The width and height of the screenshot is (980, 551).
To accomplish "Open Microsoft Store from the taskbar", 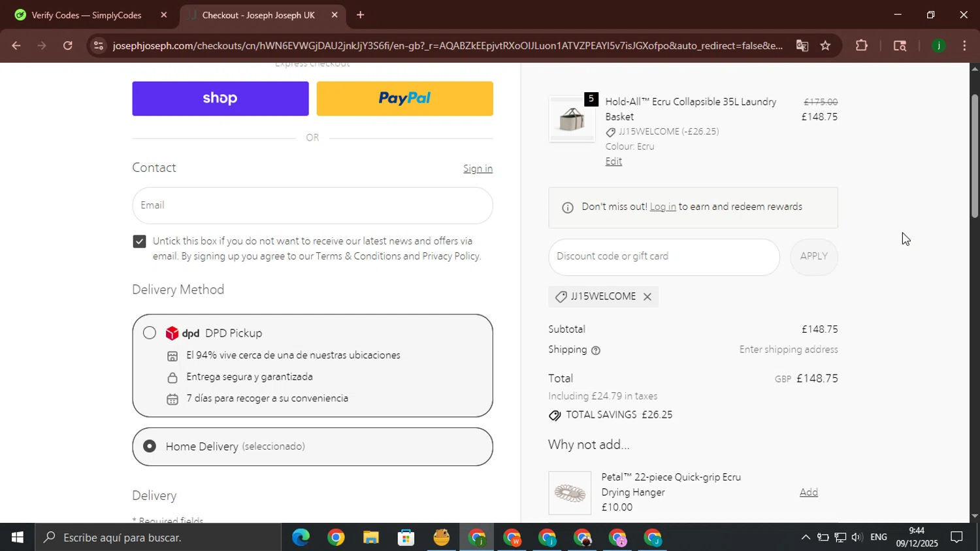I will tap(406, 537).
